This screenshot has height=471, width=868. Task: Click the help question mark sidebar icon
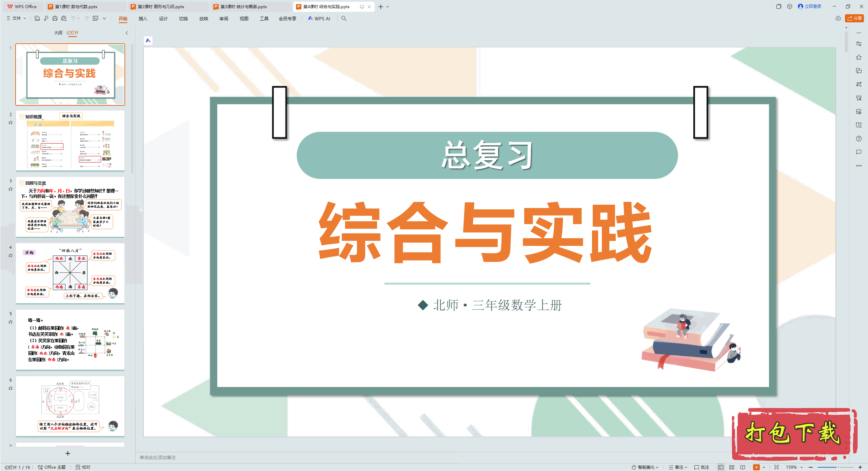859,139
